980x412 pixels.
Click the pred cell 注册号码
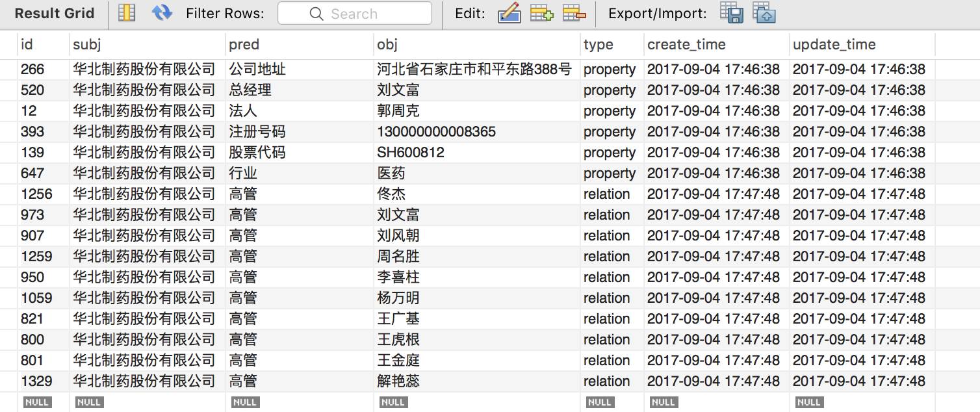(300, 132)
